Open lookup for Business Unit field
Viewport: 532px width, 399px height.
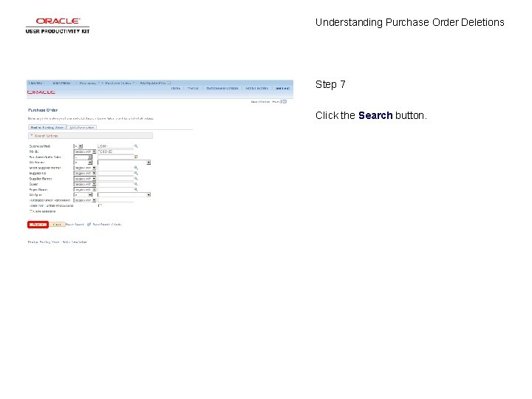136,146
